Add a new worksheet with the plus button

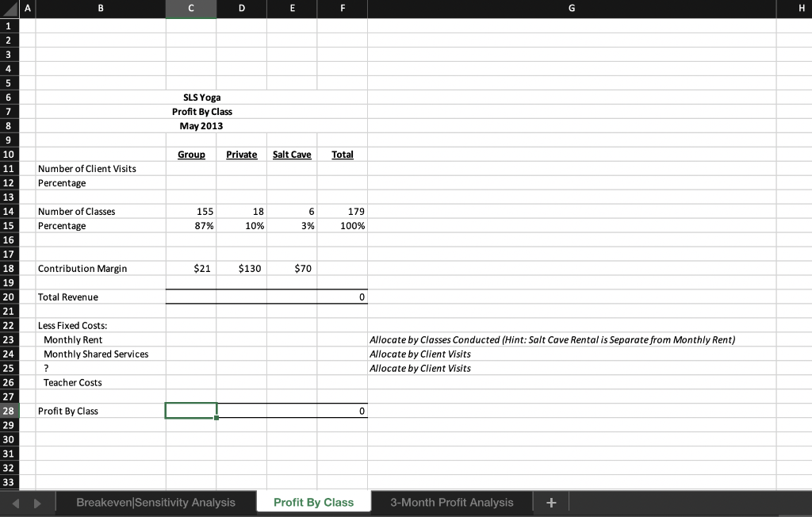tap(550, 501)
